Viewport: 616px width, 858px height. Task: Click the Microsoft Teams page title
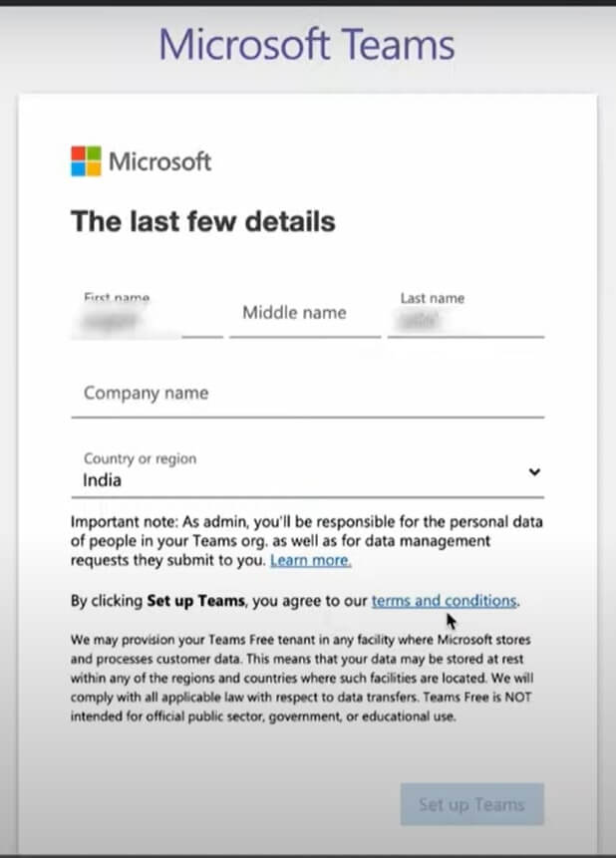click(x=307, y=45)
